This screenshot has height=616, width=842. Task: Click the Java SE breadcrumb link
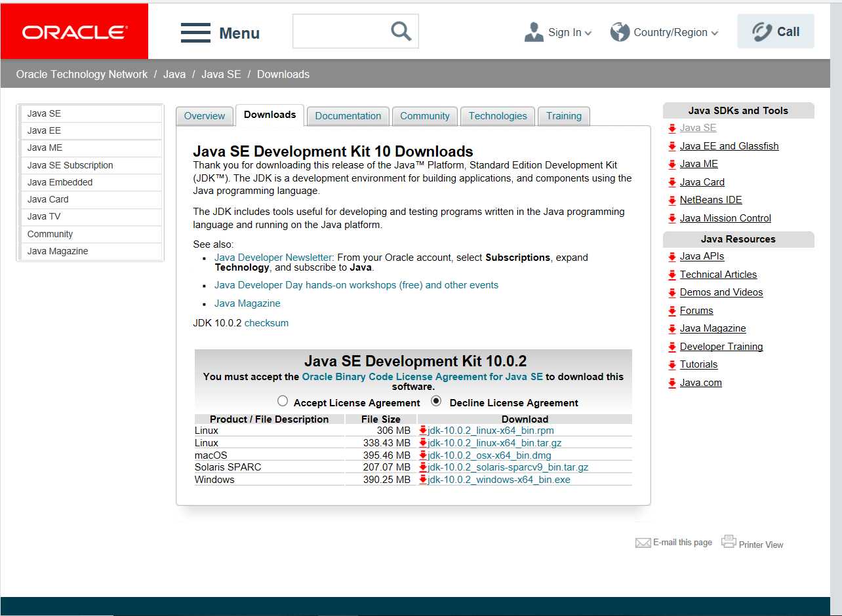[221, 74]
